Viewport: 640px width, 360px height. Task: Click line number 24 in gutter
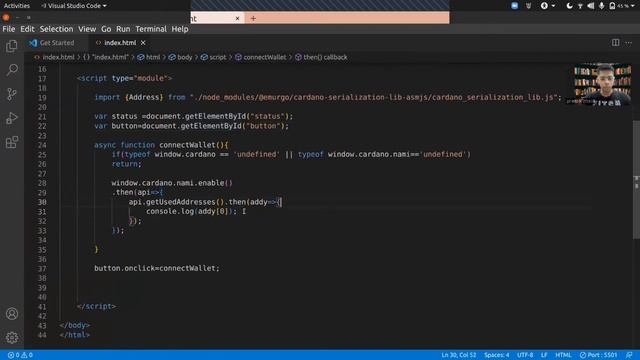(42, 145)
